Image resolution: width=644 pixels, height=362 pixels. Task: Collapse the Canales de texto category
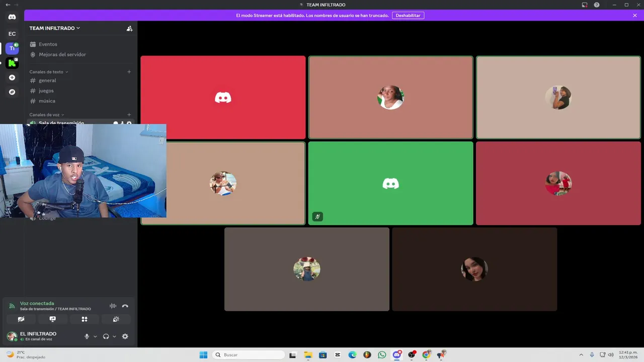pos(49,72)
